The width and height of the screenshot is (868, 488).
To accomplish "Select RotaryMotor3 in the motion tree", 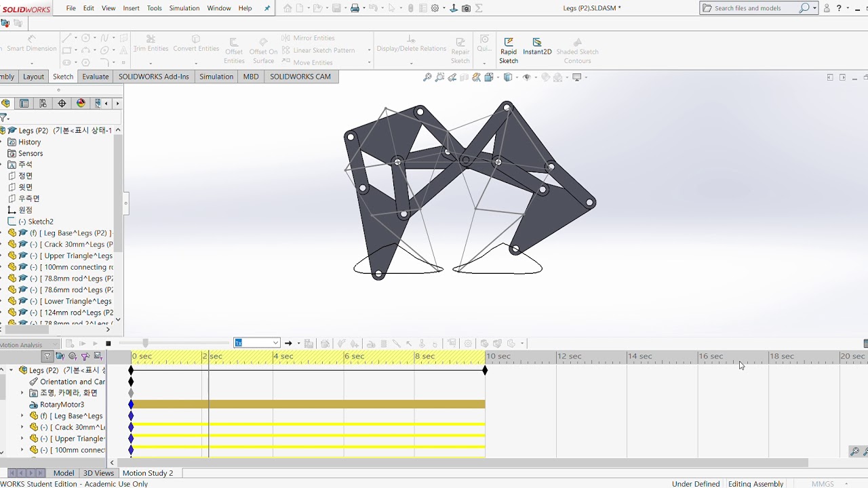I will coord(62,405).
